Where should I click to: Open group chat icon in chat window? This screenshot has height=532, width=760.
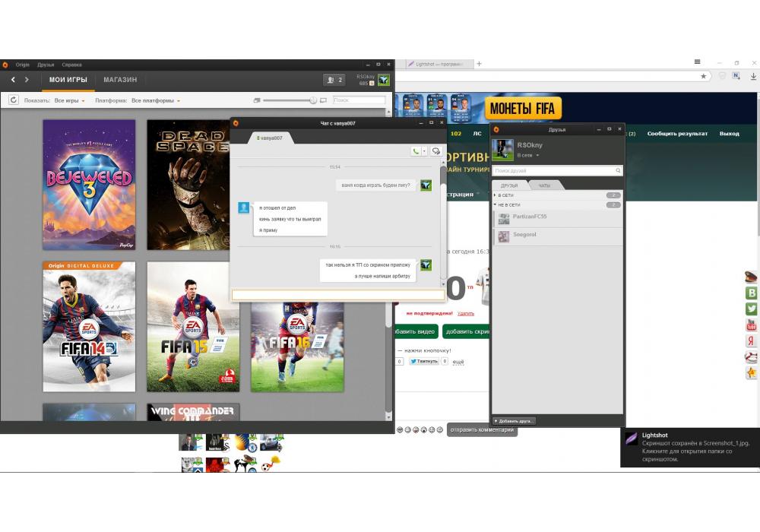(435, 151)
